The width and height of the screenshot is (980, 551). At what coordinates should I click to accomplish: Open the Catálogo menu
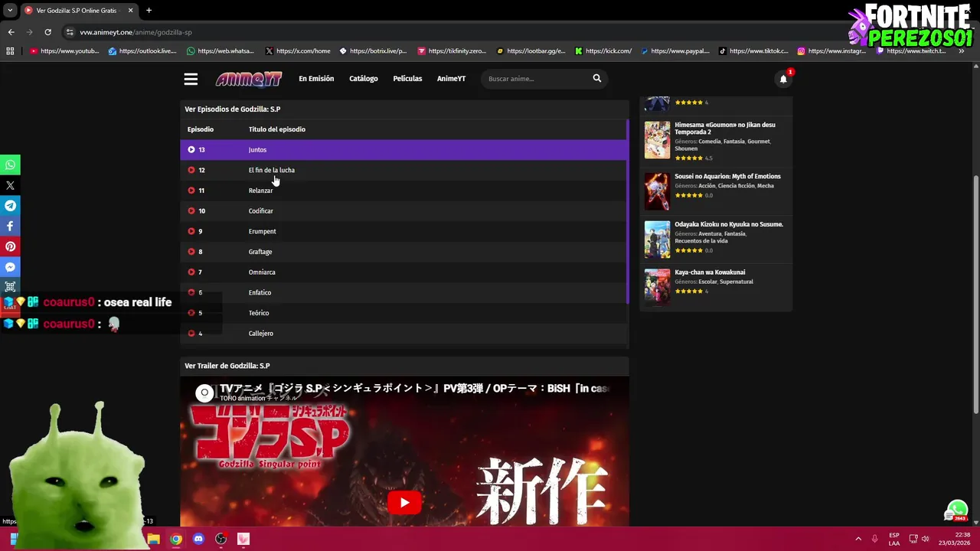(364, 79)
